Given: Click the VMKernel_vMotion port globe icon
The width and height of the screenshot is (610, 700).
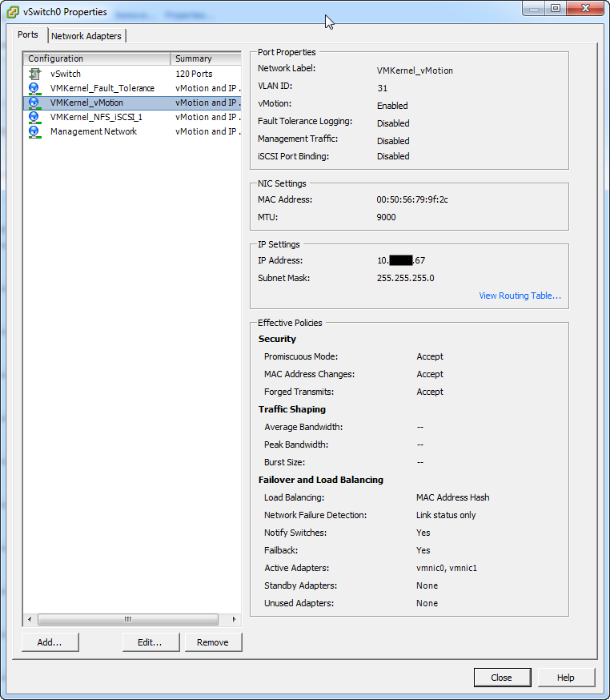Looking at the screenshot, I should tap(34, 103).
